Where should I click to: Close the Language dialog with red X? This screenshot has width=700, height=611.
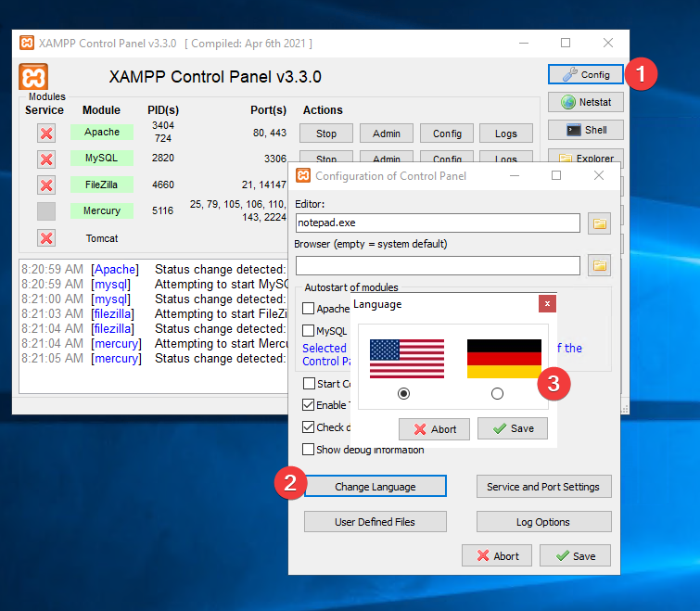click(x=547, y=304)
